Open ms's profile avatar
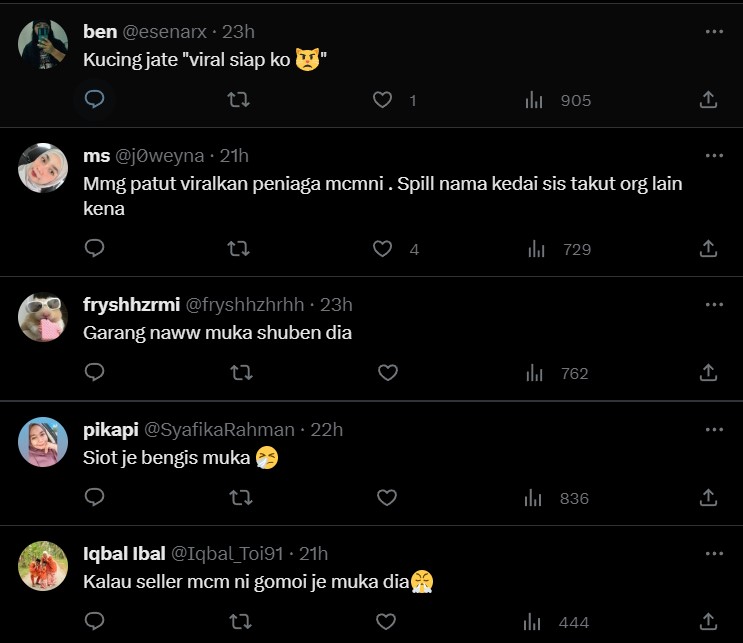The height and width of the screenshot is (643, 743). 43,168
